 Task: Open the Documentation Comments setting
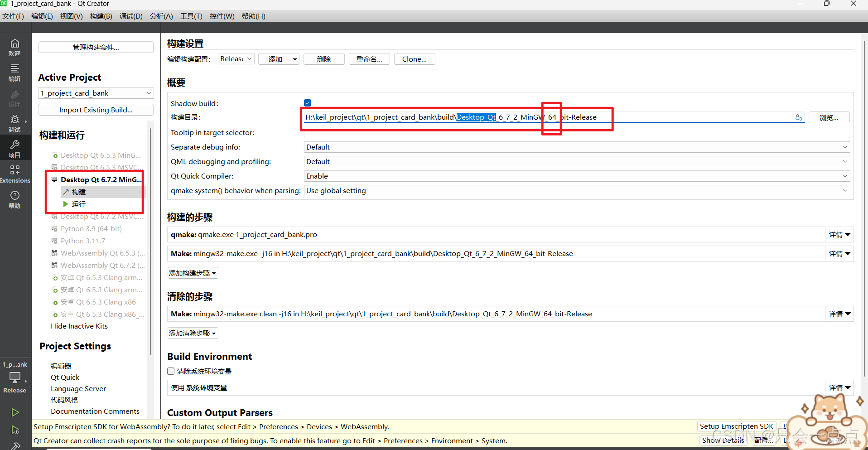(x=95, y=411)
